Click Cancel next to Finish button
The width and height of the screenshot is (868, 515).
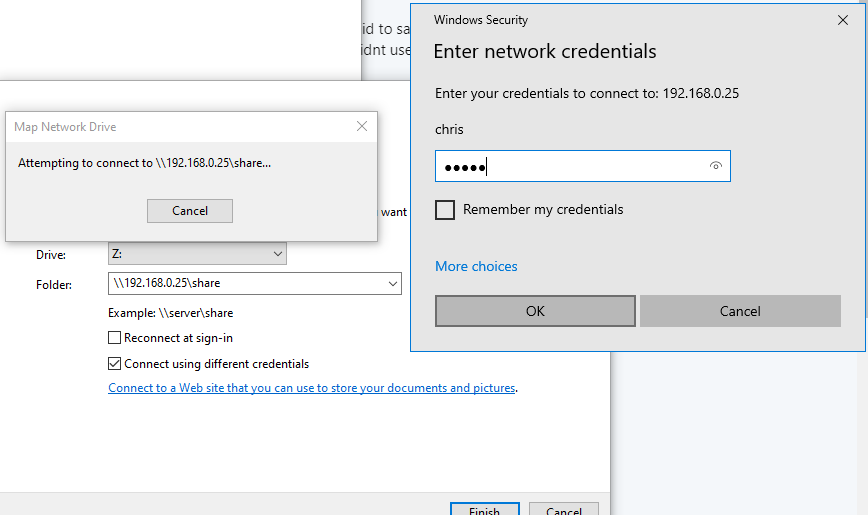tap(564, 509)
